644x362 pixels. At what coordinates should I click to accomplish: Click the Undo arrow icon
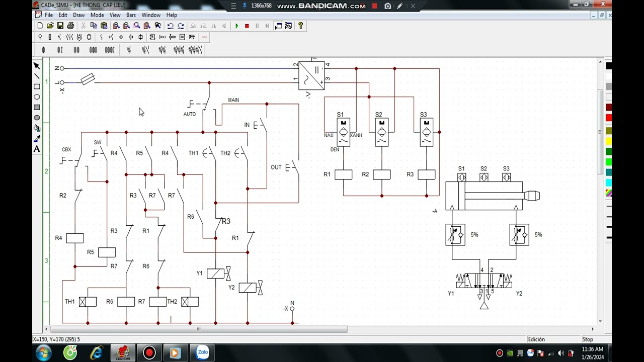pyautogui.click(x=170, y=26)
